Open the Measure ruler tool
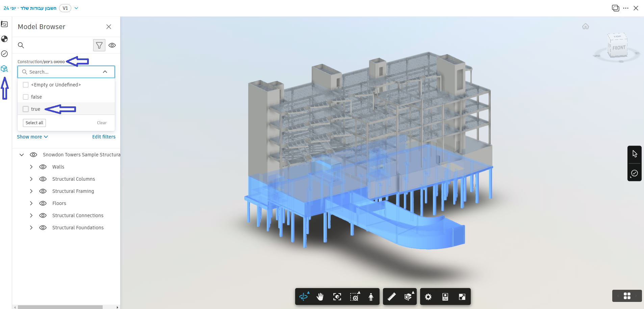Image resolution: width=644 pixels, height=309 pixels. coord(391,297)
